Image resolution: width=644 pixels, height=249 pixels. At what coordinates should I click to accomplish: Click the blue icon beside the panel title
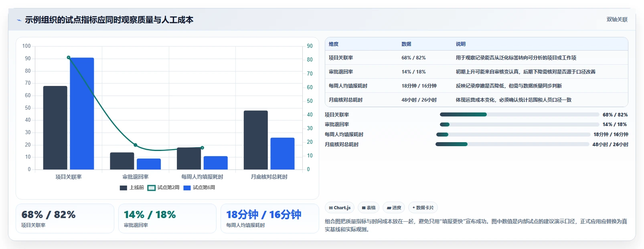tap(19, 20)
